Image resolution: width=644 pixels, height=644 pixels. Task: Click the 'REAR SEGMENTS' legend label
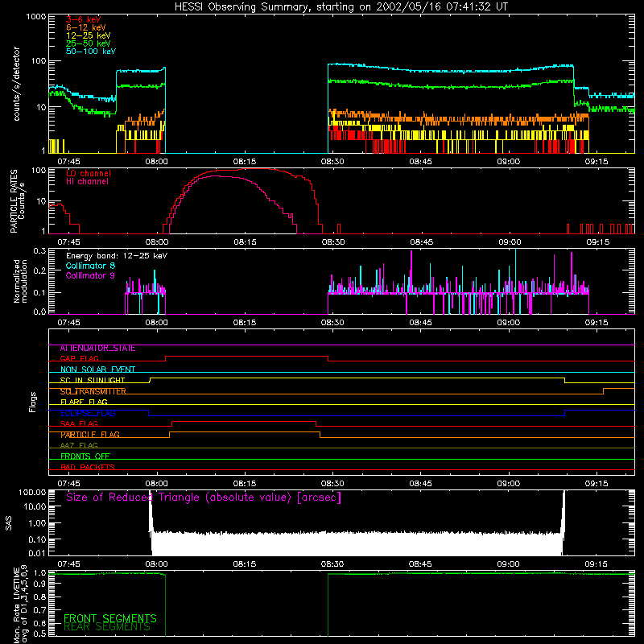pos(107,627)
